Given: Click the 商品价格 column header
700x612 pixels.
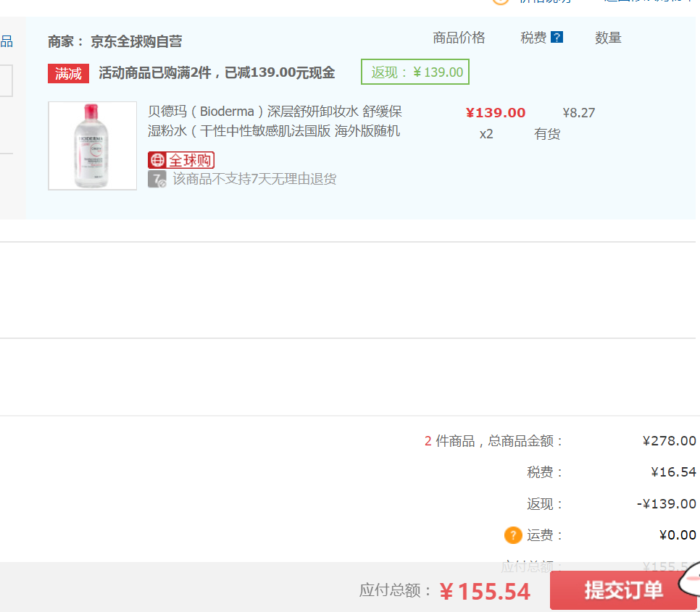Looking at the screenshot, I should click(458, 37).
